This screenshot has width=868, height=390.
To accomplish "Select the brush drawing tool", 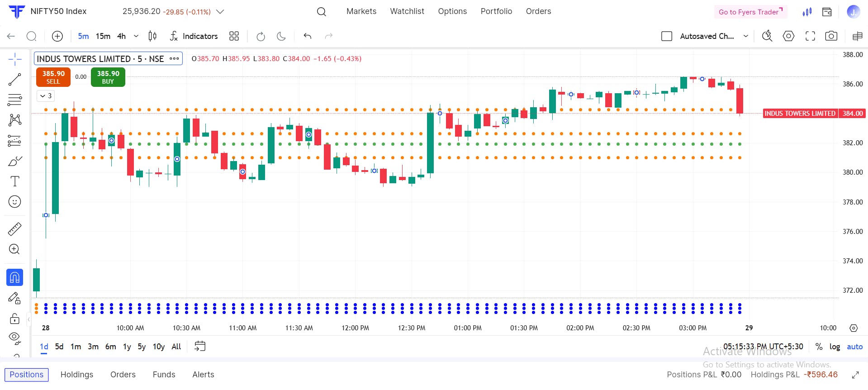I will 15,161.
